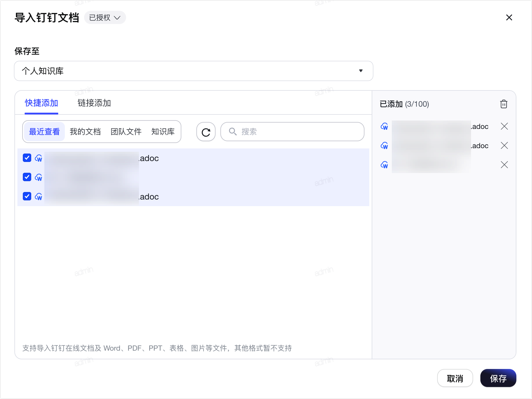This screenshot has width=532, height=399.
Task: Click the 保存 button
Action: click(498, 378)
